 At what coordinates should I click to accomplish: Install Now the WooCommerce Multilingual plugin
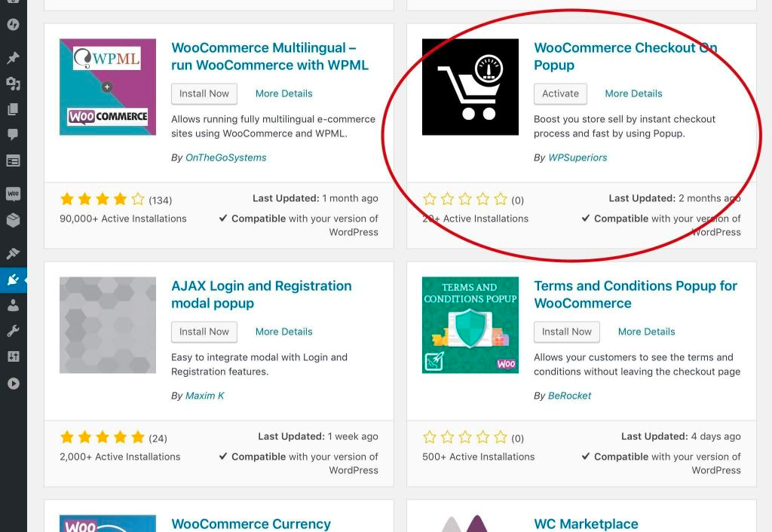coord(204,94)
